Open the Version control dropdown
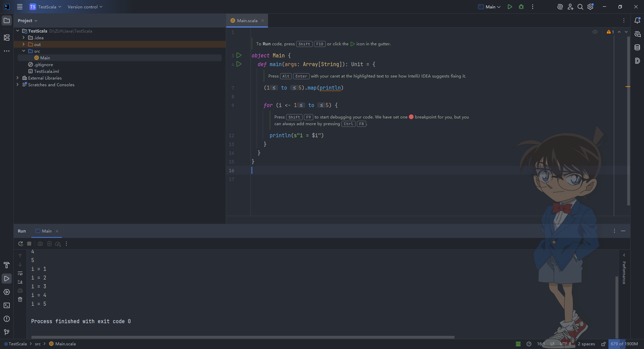Image resolution: width=644 pixels, height=349 pixels. (x=85, y=7)
